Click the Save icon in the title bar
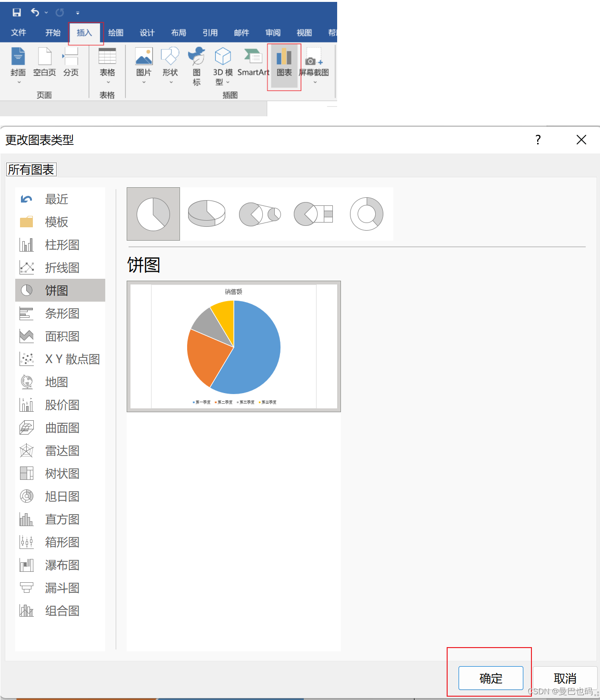 pos(17,12)
